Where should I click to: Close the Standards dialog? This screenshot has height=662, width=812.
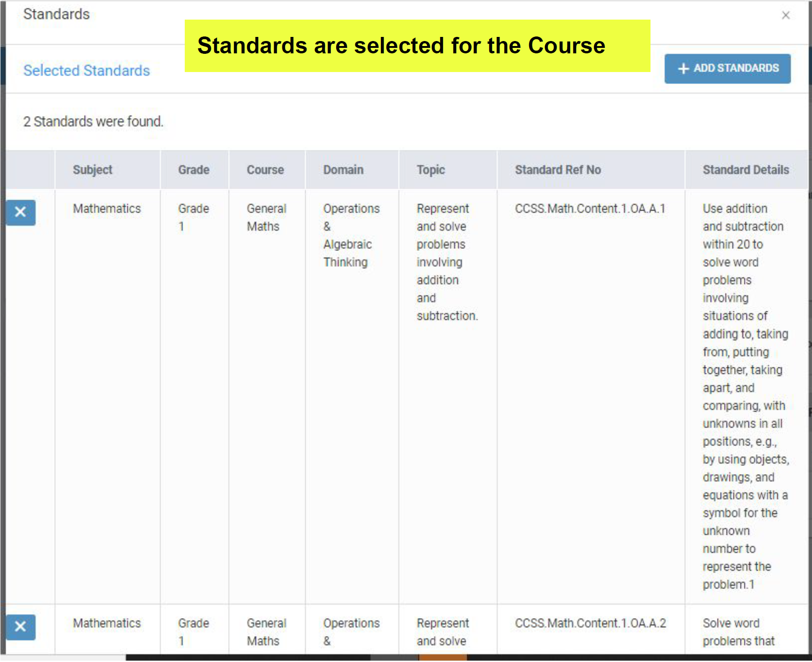[786, 16]
